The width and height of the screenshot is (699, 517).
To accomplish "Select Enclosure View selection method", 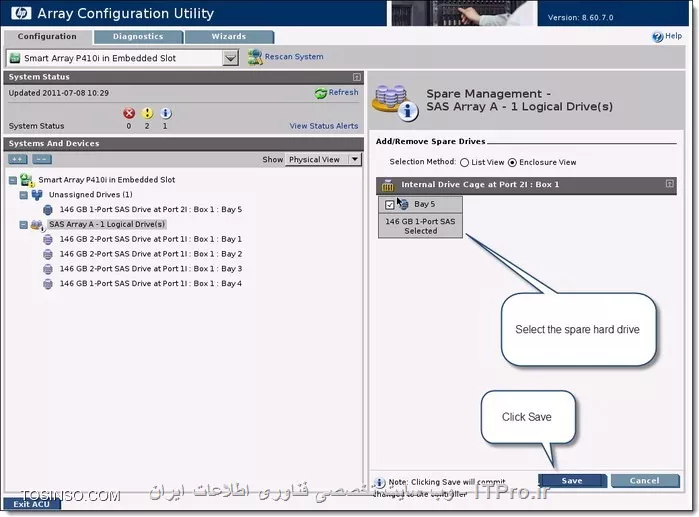I will [x=512, y=163].
